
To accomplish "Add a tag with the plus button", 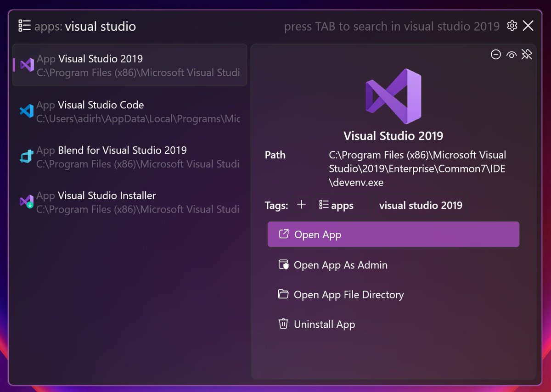I will point(301,205).
